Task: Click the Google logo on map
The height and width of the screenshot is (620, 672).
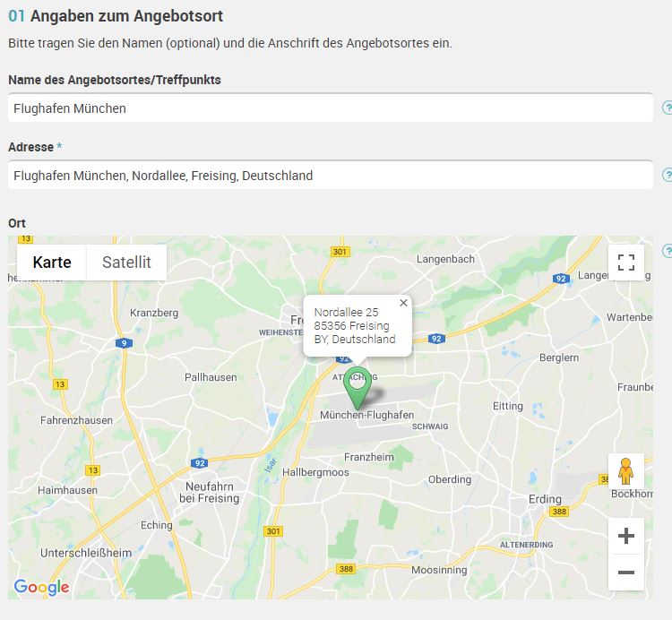Action: pos(41,587)
